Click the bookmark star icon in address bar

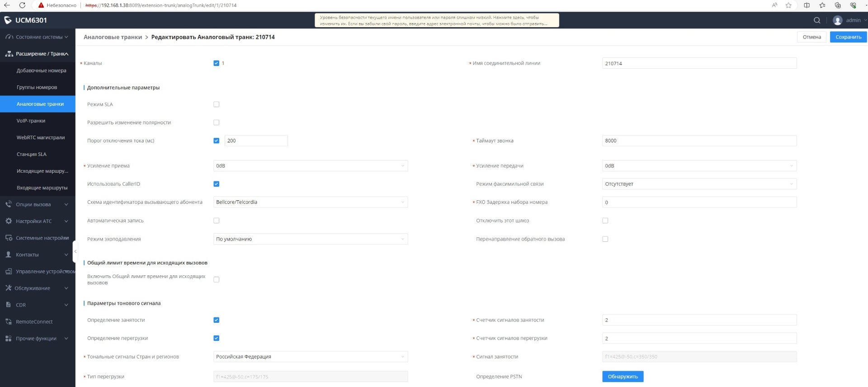point(788,5)
